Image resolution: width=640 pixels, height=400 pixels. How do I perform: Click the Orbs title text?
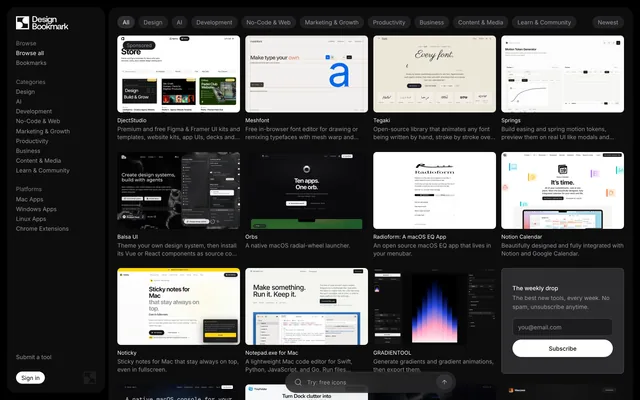coord(251,237)
